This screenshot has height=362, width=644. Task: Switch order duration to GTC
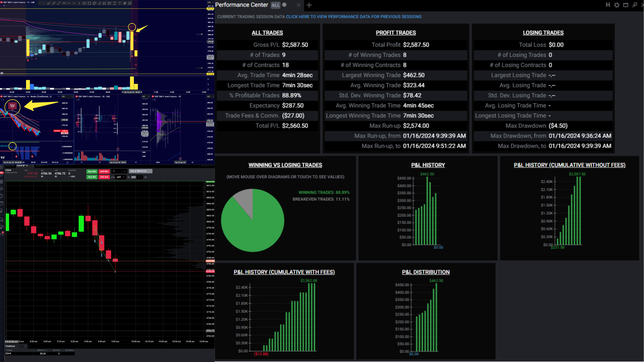pos(140,177)
